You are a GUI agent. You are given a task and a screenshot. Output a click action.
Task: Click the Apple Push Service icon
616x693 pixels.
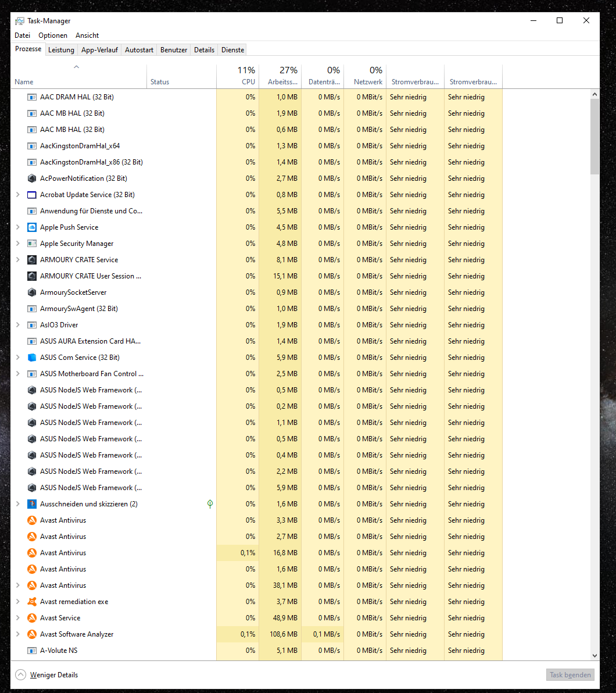(x=32, y=227)
